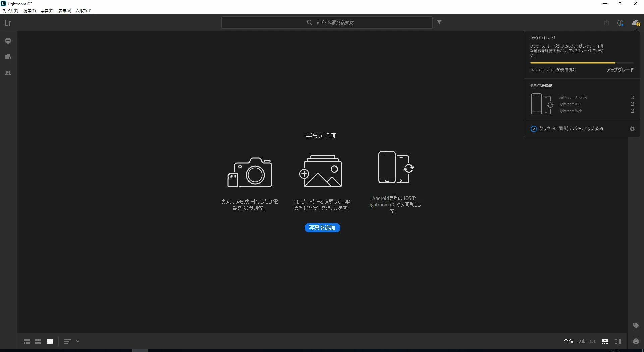Open My Photos library panel icon
Image resolution: width=644 pixels, height=352 pixels.
[x=8, y=56]
